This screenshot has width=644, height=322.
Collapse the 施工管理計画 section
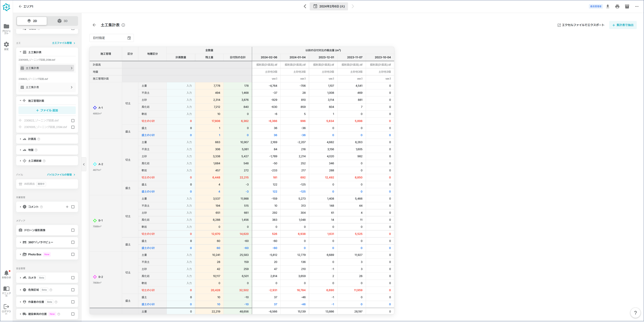[x=20, y=101]
